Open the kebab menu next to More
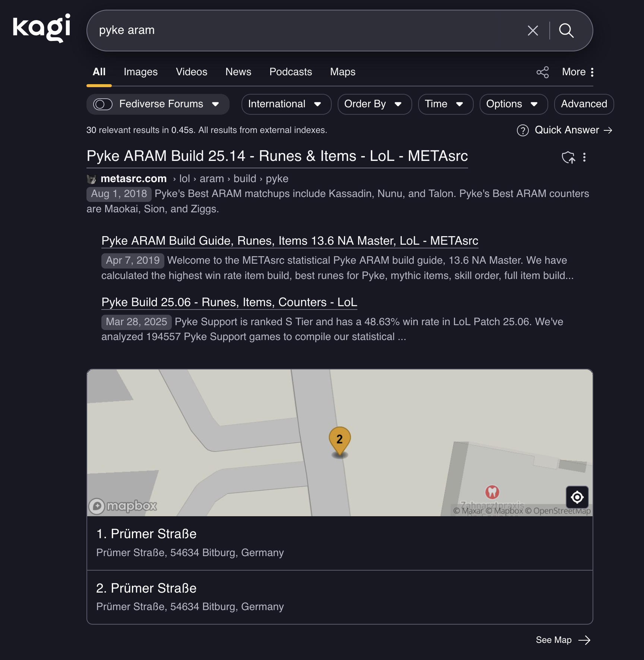Image resolution: width=644 pixels, height=660 pixels. pos(592,72)
